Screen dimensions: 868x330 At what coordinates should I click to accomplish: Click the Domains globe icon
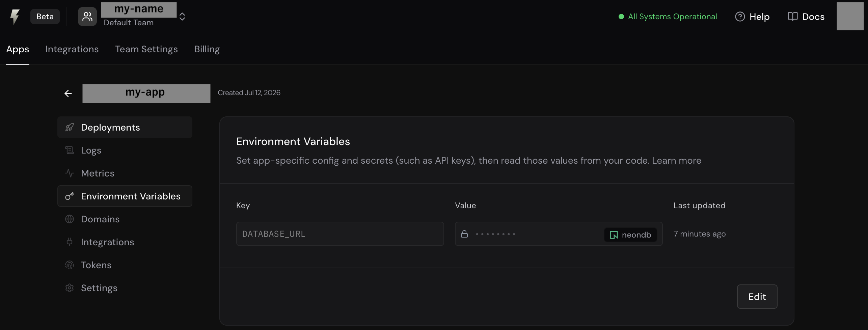point(70,219)
